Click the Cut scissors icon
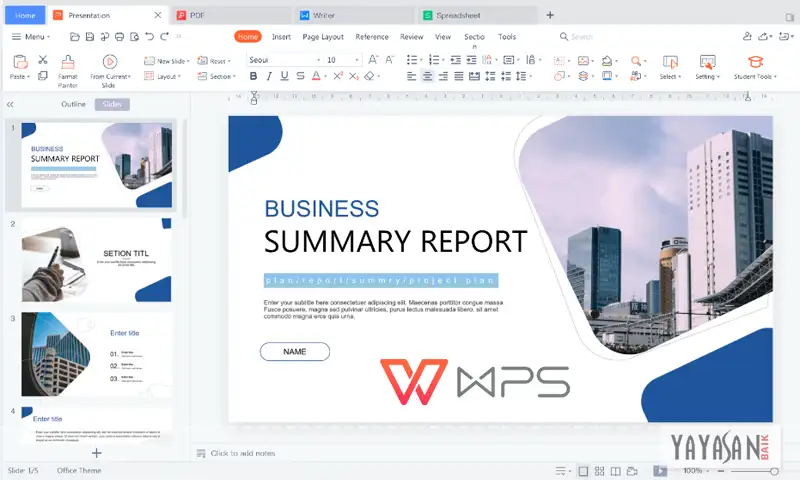This screenshot has width=800, height=480. point(43,60)
